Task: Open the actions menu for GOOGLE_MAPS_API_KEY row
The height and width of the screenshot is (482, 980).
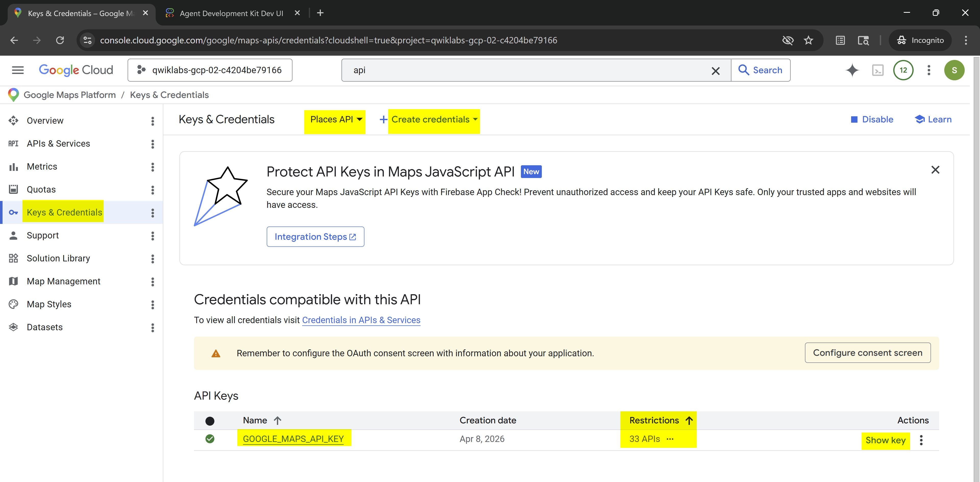Action: click(x=921, y=440)
